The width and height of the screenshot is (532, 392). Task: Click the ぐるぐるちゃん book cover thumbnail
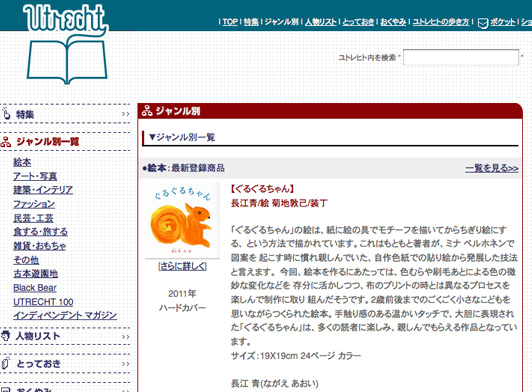coord(183,221)
